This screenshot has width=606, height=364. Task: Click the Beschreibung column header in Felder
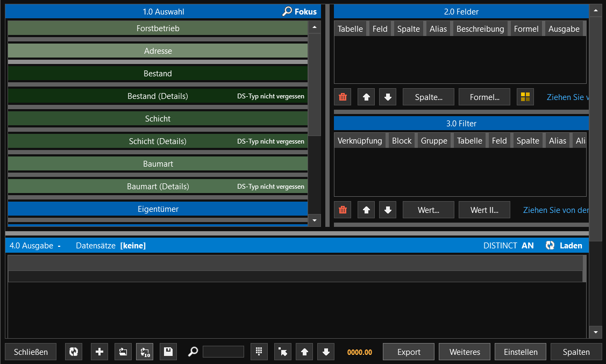pos(480,29)
